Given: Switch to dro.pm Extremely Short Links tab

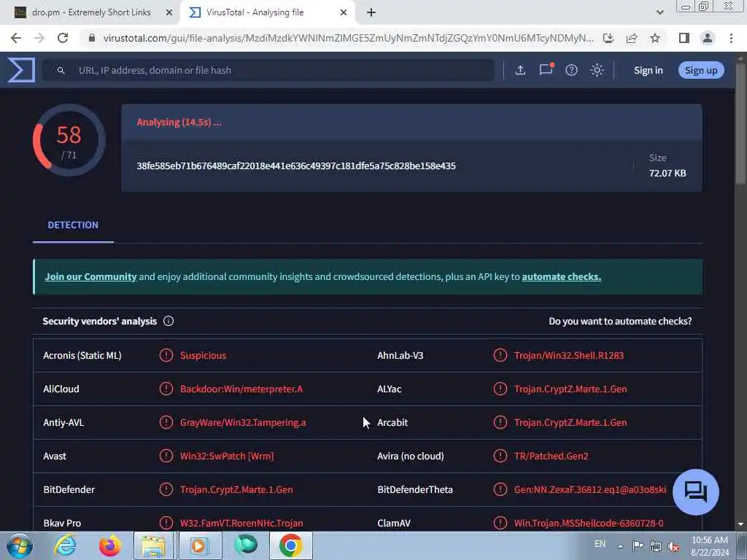Looking at the screenshot, I should (x=90, y=12).
